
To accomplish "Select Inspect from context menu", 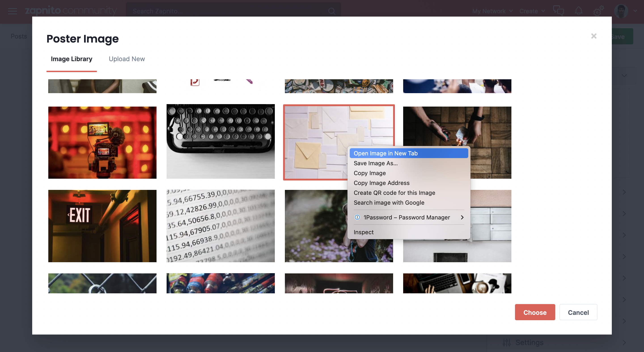I will click(364, 232).
